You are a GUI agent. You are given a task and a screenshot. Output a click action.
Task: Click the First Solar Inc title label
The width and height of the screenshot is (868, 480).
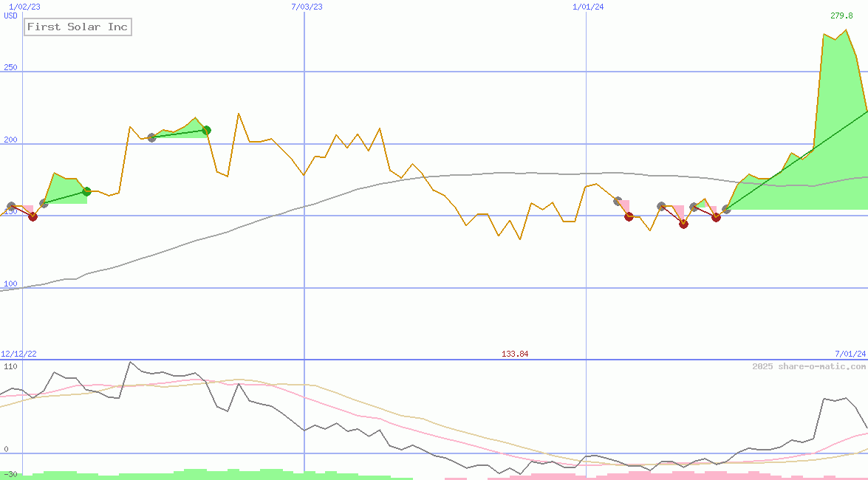pyautogui.click(x=78, y=27)
